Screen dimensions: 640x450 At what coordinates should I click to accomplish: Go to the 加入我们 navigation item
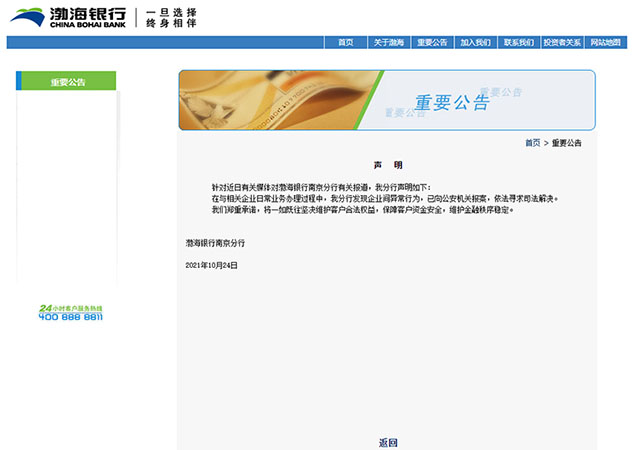476,42
